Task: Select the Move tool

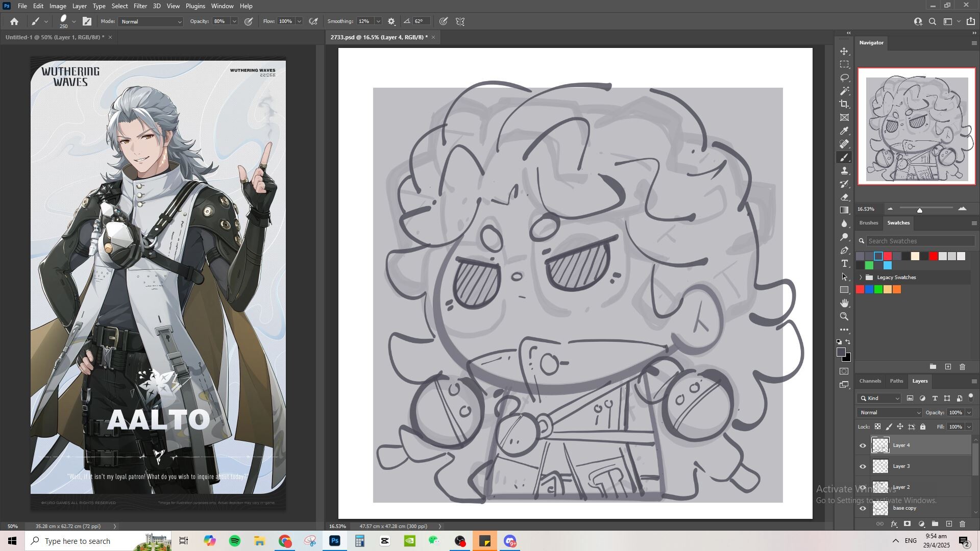Action: 845,52
